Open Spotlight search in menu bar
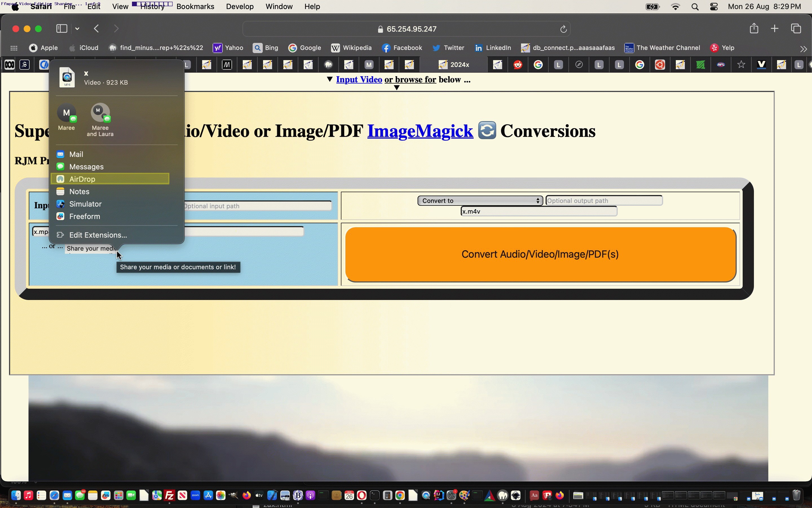812x508 pixels. (695, 7)
